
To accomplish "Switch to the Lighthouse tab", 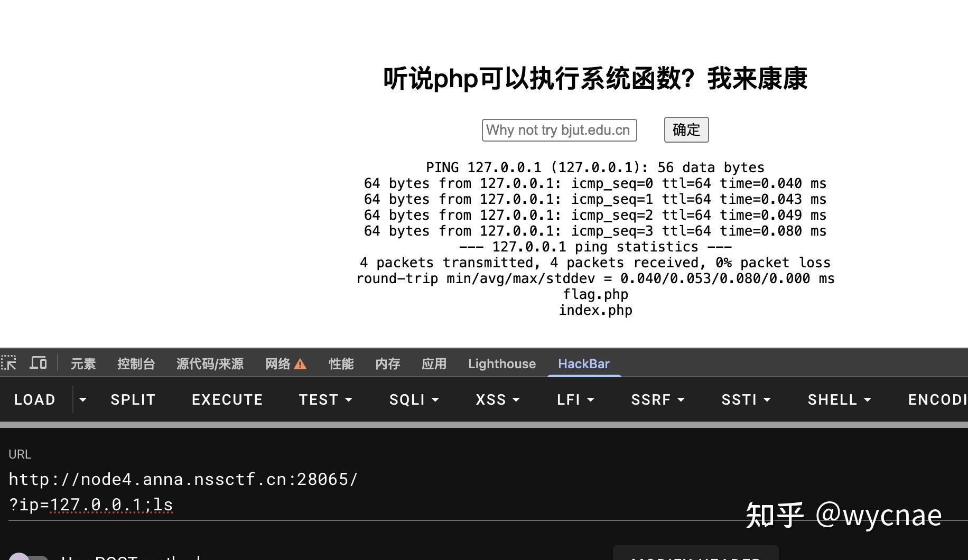I will (x=501, y=363).
